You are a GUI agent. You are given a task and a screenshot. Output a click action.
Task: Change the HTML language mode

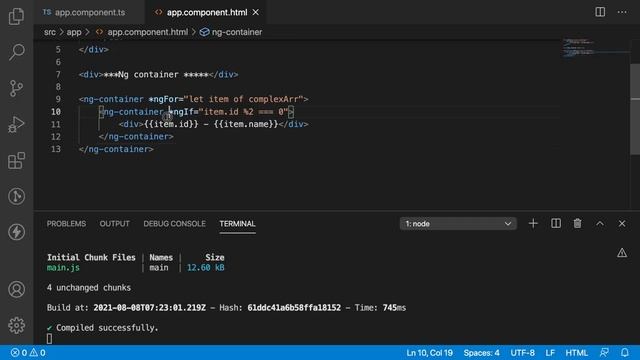pos(576,353)
